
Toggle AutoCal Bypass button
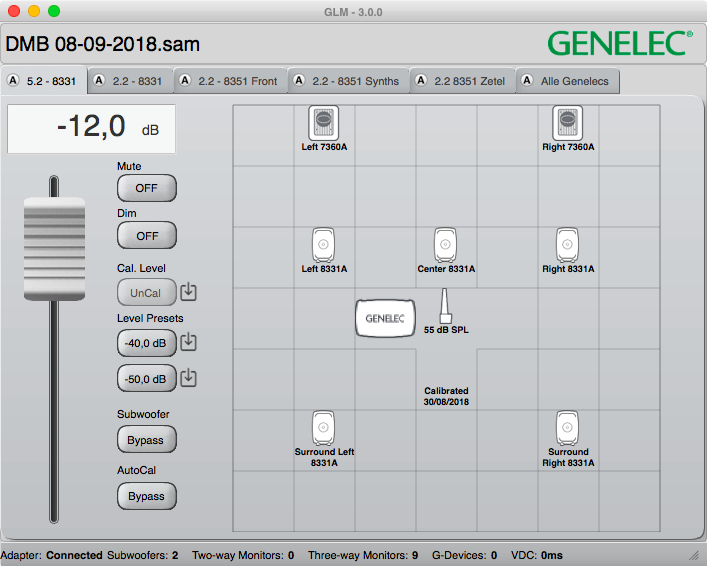147,496
